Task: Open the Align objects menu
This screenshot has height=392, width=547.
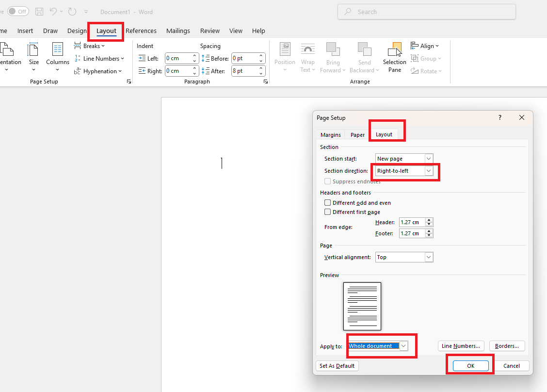Action: point(425,46)
